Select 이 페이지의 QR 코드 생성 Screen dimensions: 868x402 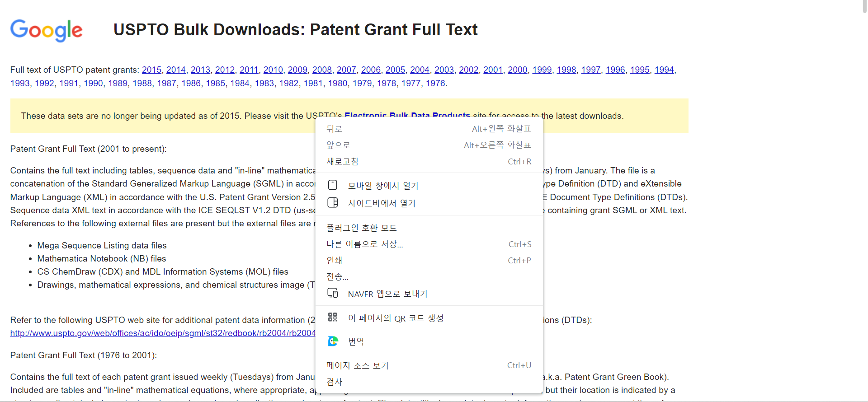point(429,318)
